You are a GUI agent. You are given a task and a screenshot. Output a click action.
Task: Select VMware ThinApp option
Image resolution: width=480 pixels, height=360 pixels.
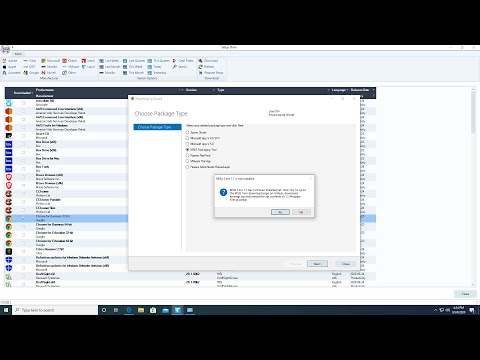(187, 161)
